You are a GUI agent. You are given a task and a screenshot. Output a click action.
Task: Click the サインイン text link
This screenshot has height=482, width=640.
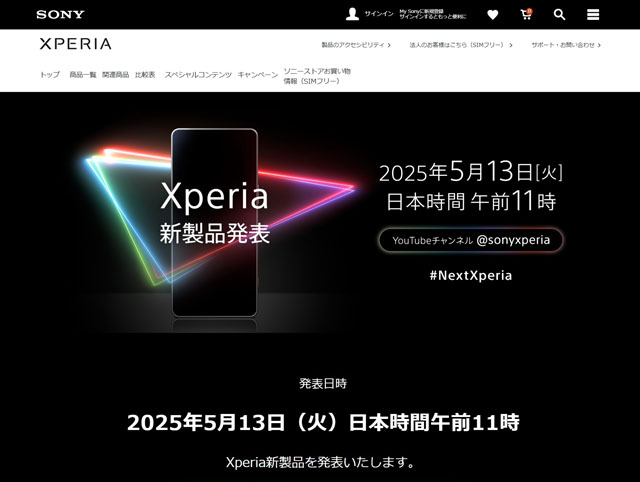[x=379, y=14]
